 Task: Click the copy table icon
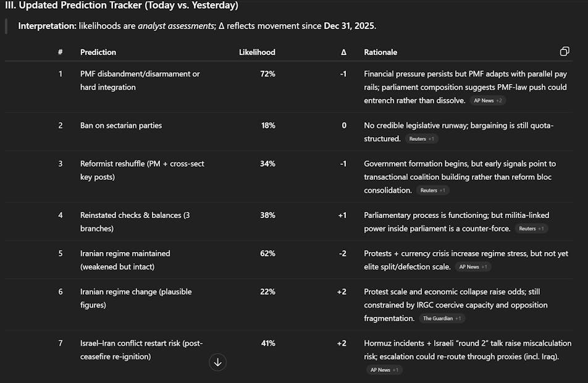pyautogui.click(x=564, y=52)
